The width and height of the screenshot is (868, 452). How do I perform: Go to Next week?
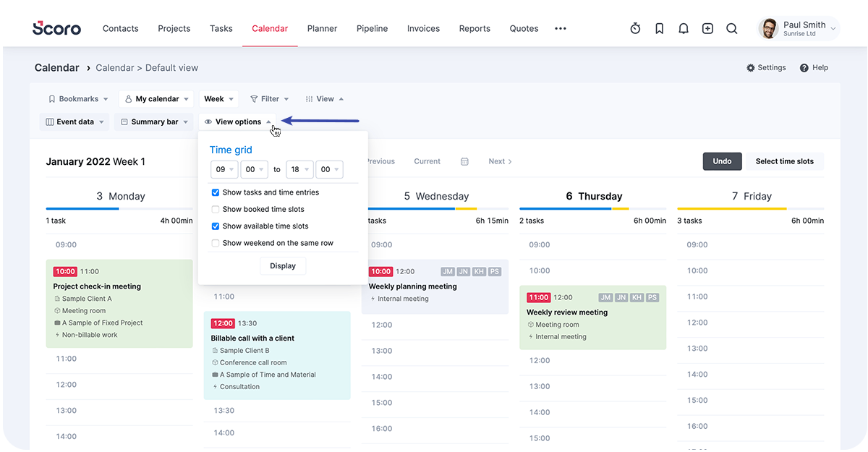click(500, 161)
